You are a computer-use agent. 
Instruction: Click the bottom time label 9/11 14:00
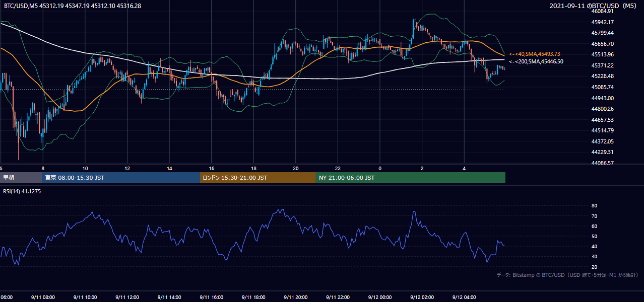(x=169, y=297)
